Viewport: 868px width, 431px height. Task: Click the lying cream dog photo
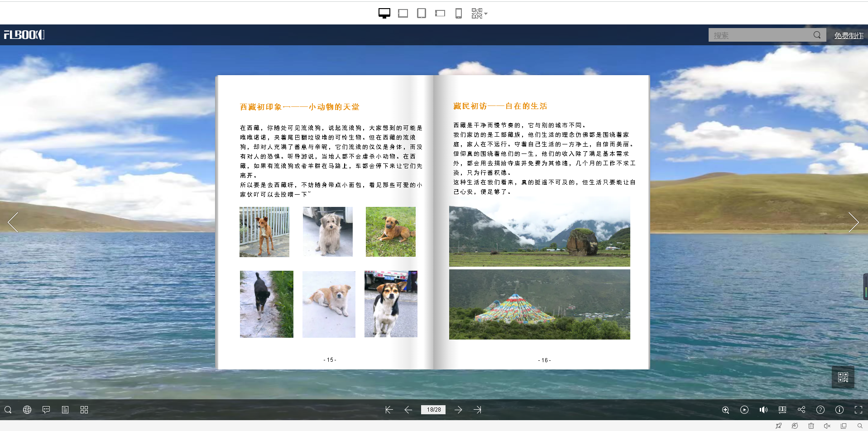[x=329, y=304]
